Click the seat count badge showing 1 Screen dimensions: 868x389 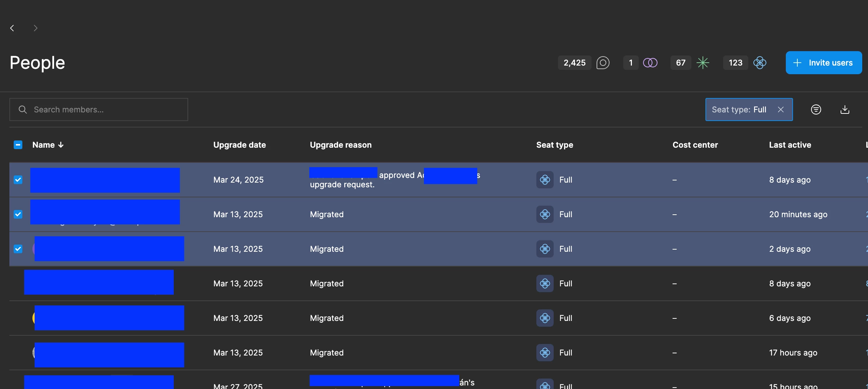tap(630, 63)
